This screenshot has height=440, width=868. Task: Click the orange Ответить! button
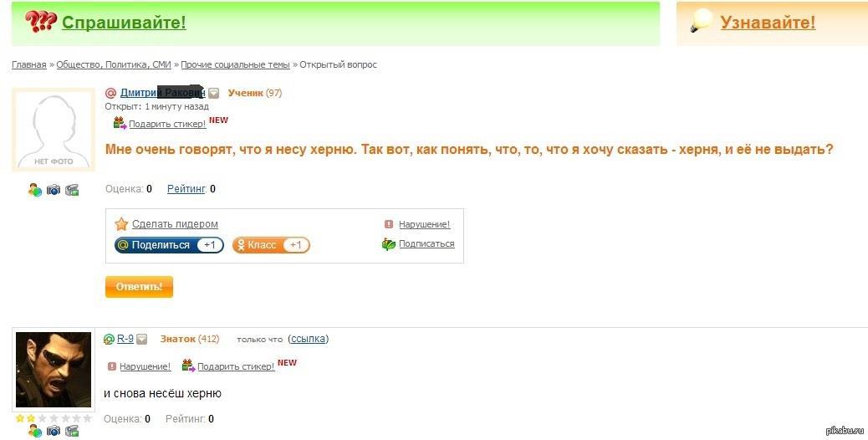pyautogui.click(x=139, y=287)
